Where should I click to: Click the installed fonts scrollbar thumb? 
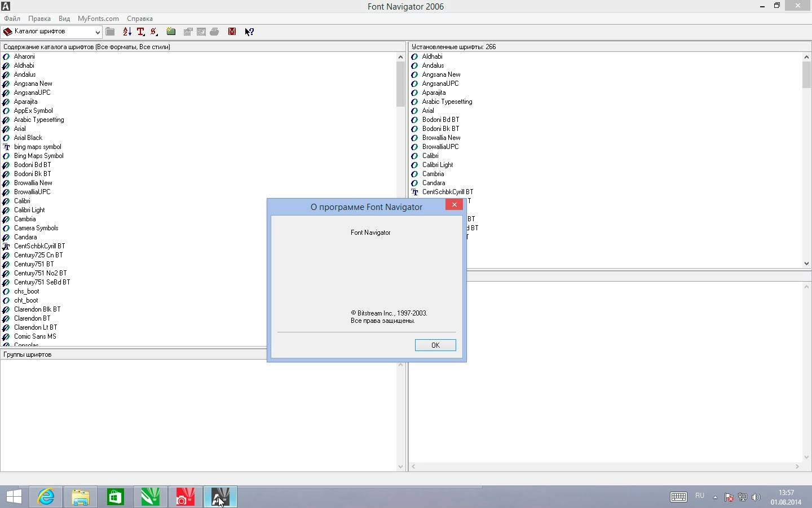806,75
